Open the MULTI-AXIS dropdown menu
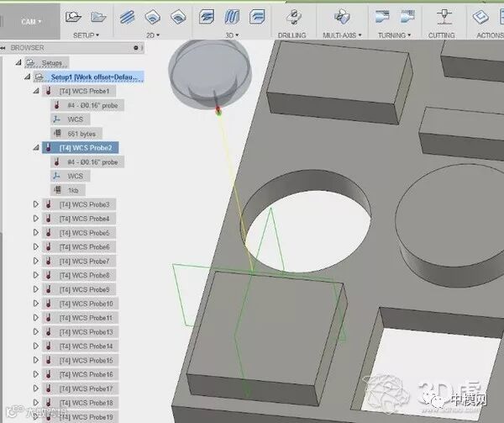This screenshot has height=423, width=504. pyautogui.click(x=342, y=35)
